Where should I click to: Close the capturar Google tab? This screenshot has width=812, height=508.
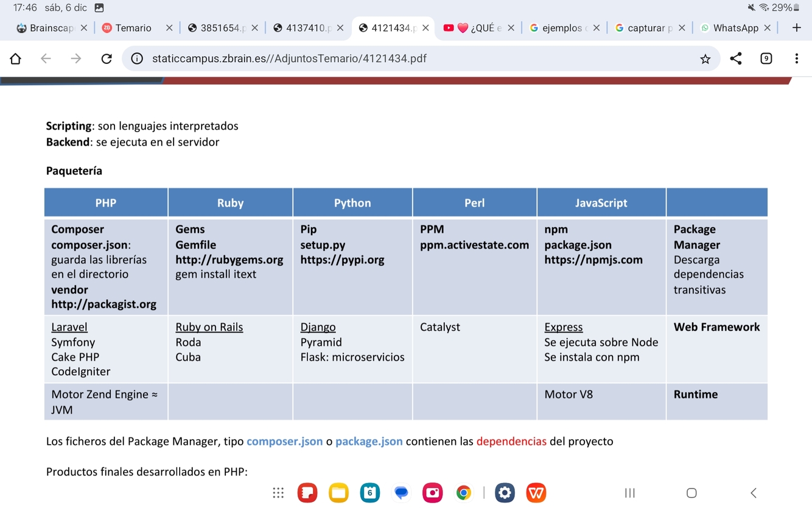pyautogui.click(x=682, y=28)
